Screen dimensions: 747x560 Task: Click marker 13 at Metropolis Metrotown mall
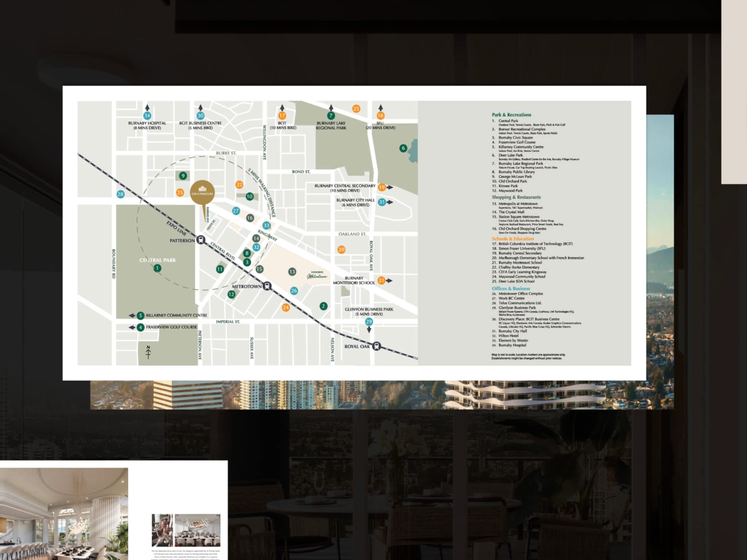292,272
